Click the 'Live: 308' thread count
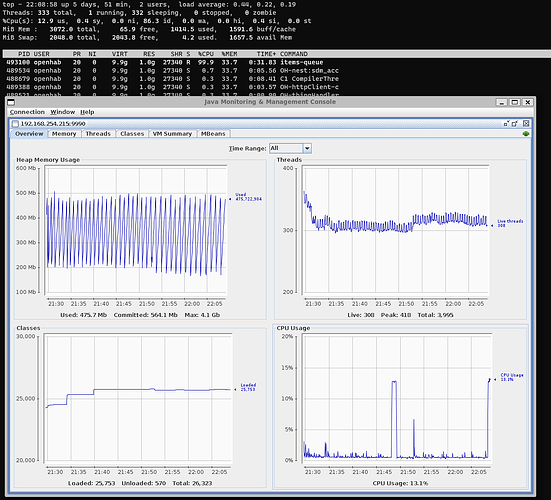Screen dimensions: 551x500 361,315
